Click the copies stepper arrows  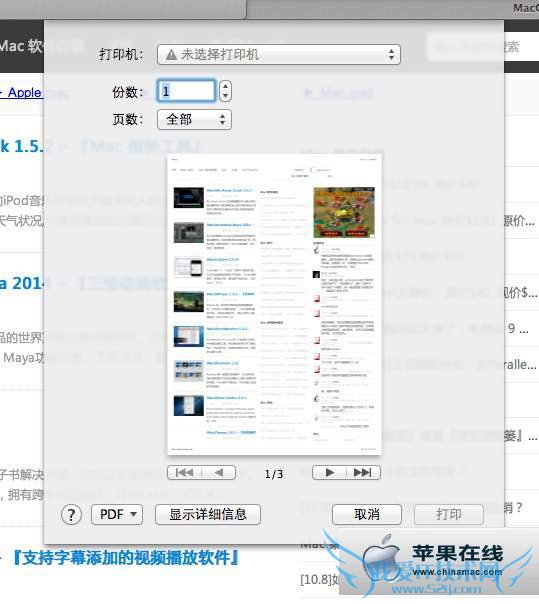click(x=225, y=91)
